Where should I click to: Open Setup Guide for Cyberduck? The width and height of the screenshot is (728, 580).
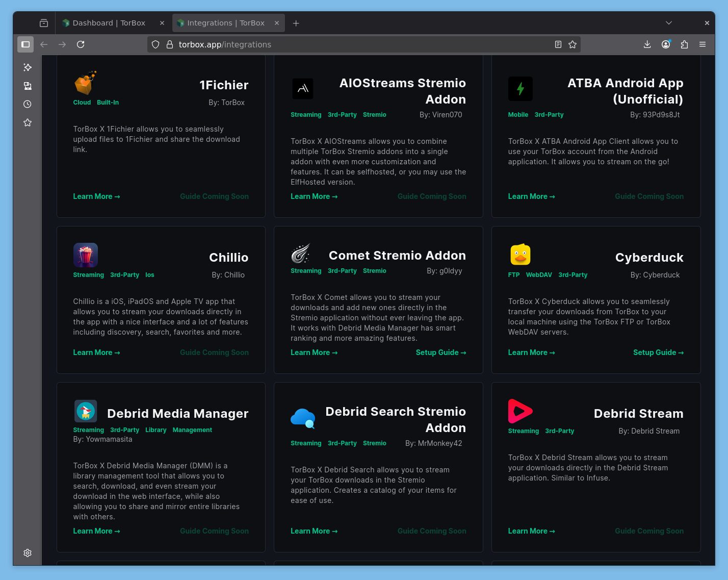[x=658, y=352]
